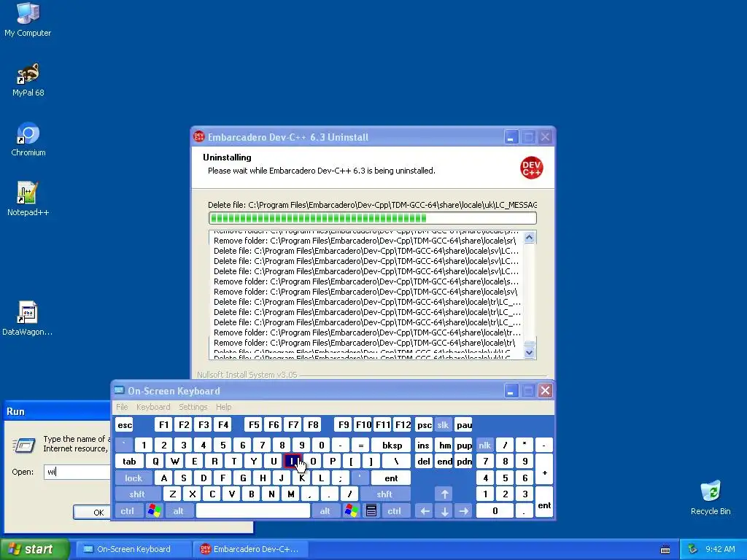Click the Dev-C++ Uninstall title bar icon
The height and width of the screenshot is (560, 747).
[198, 136]
